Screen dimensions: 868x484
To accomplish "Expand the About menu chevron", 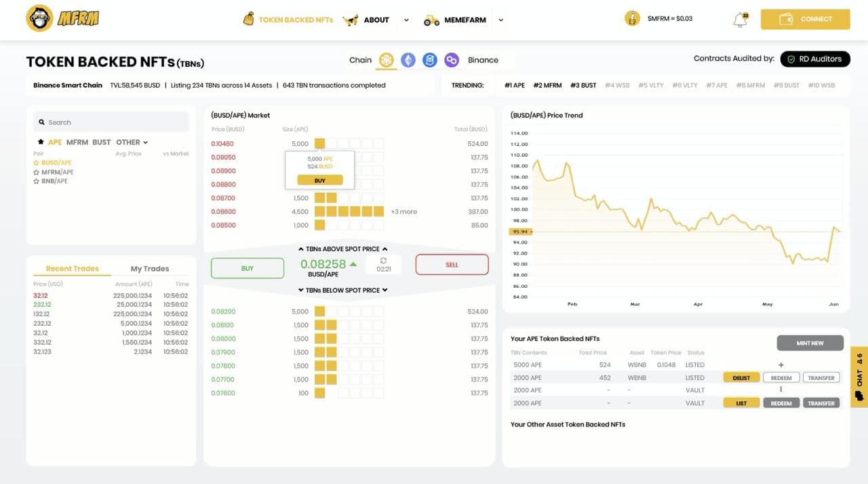I will pyautogui.click(x=406, y=20).
